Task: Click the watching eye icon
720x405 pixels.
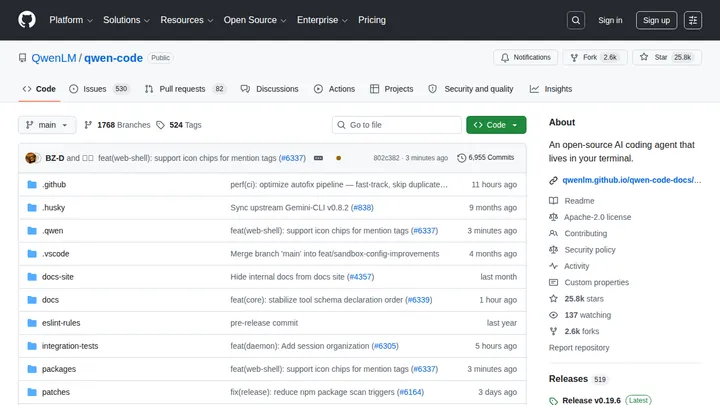Action: 553,315
